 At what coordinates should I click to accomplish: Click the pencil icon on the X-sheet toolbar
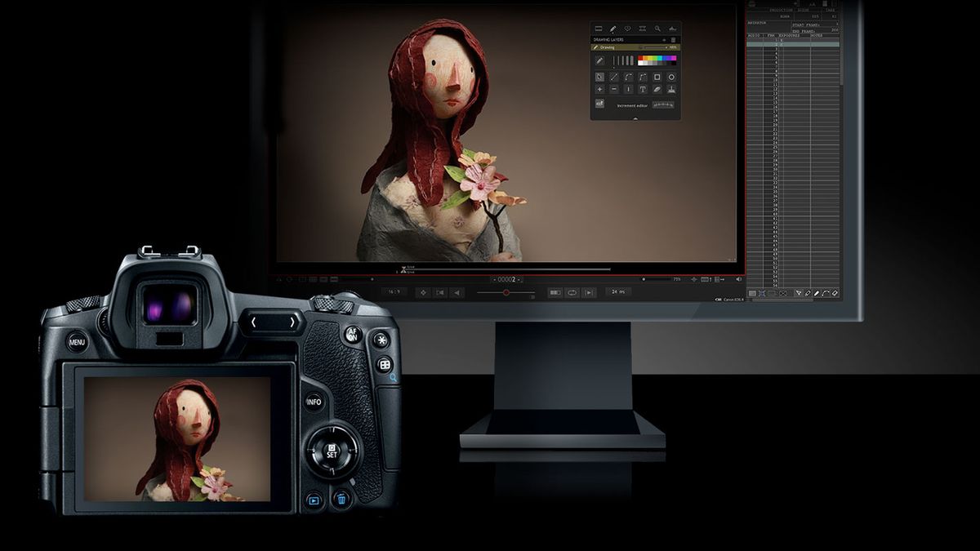808,292
